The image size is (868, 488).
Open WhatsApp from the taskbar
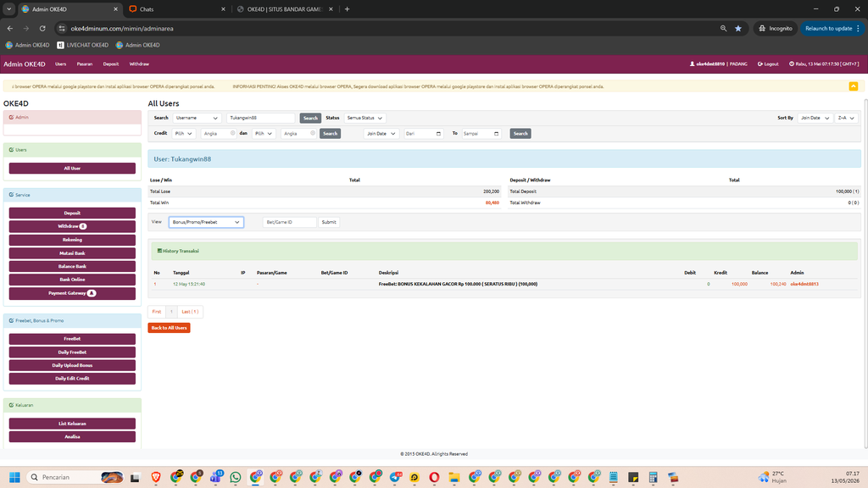tap(236, 477)
